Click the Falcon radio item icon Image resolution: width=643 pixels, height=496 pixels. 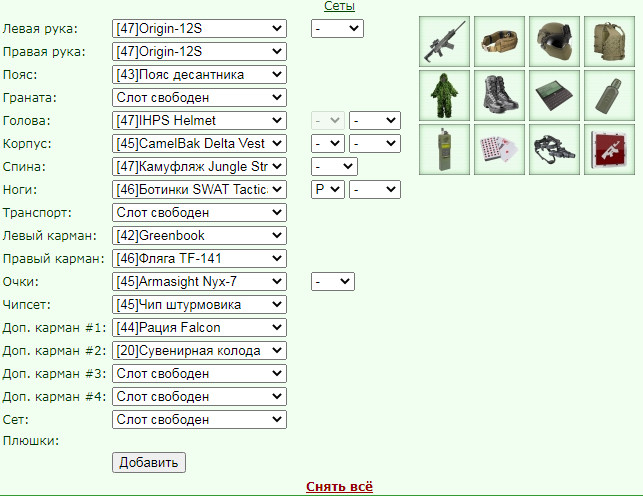445,150
